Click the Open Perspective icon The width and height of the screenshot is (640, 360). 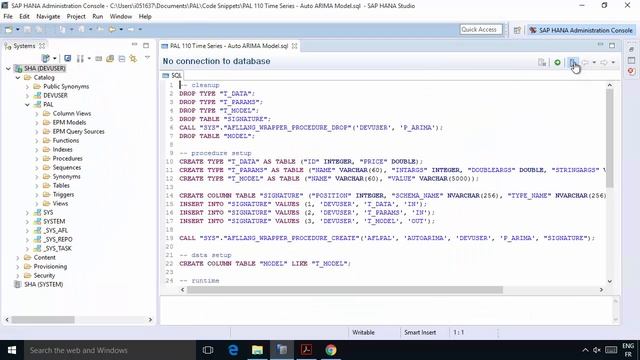click(517, 30)
